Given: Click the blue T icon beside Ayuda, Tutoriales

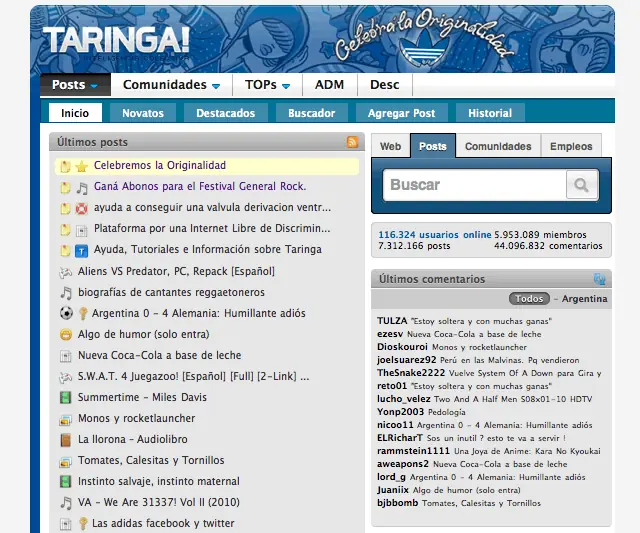Looking at the screenshot, I should (82, 251).
